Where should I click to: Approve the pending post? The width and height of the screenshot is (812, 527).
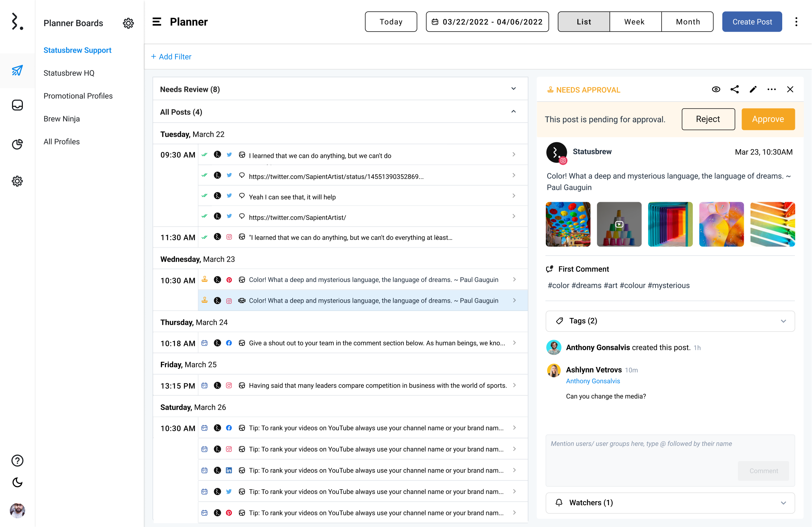click(x=768, y=119)
